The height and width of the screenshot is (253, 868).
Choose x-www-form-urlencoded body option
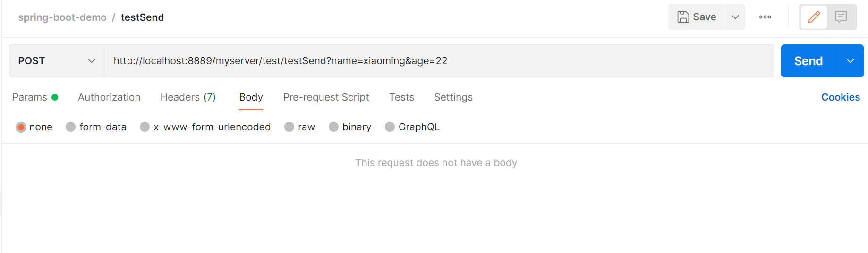click(145, 127)
